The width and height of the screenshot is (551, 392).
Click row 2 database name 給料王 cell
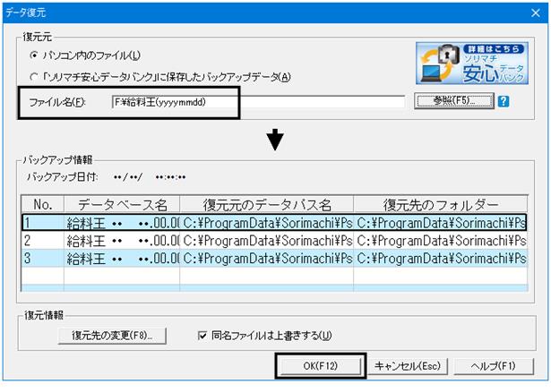pos(122,241)
